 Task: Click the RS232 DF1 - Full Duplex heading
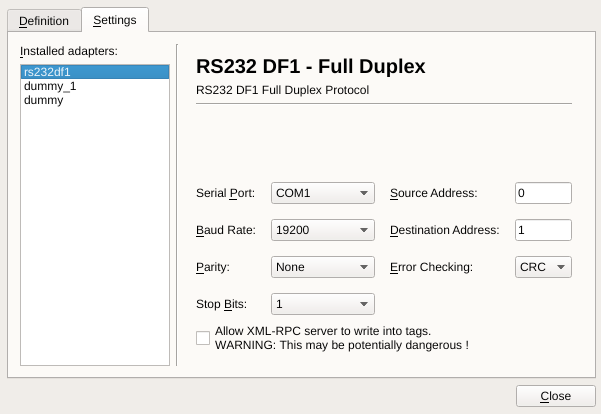(x=311, y=67)
